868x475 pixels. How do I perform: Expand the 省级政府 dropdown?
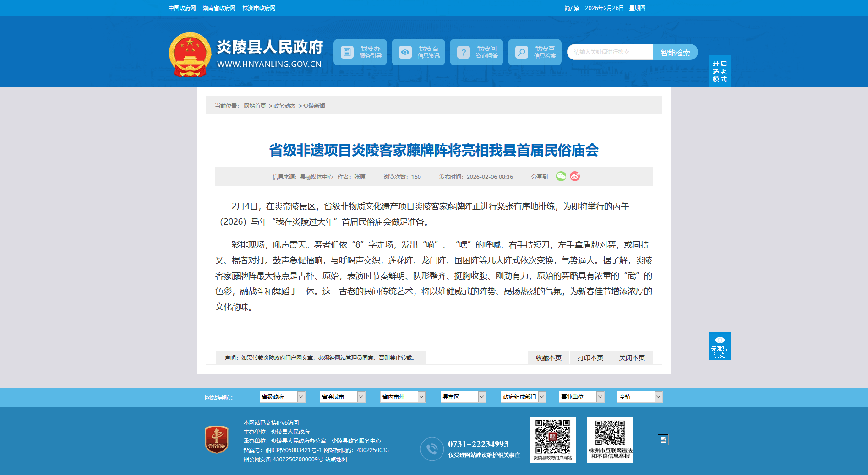coord(282,397)
